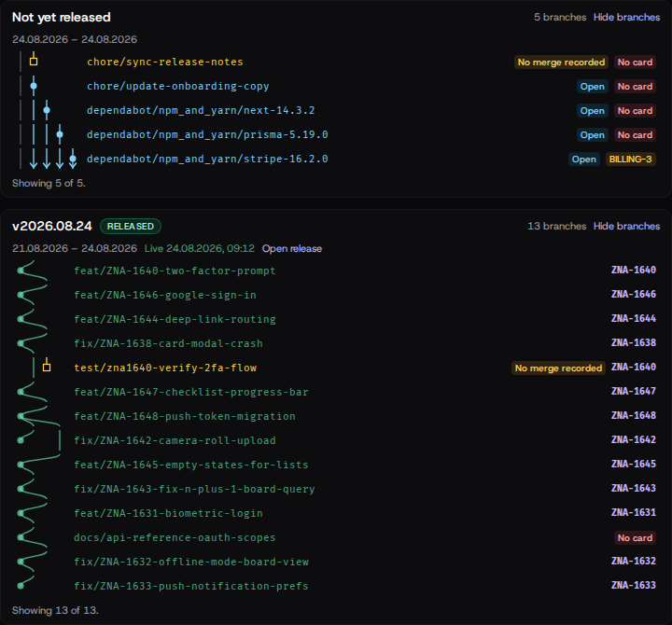Select the commit node for dependabot next-14.3.2
The image size is (672, 625).
(x=47, y=110)
